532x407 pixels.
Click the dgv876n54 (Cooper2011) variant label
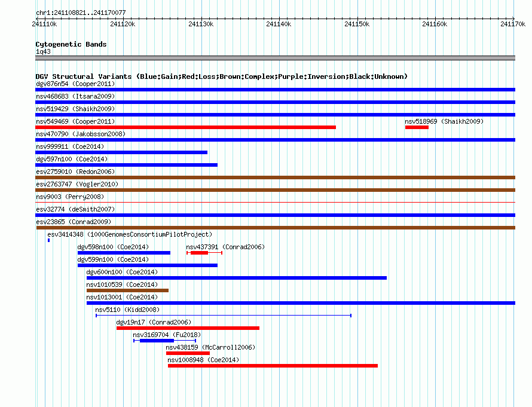tap(75, 84)
